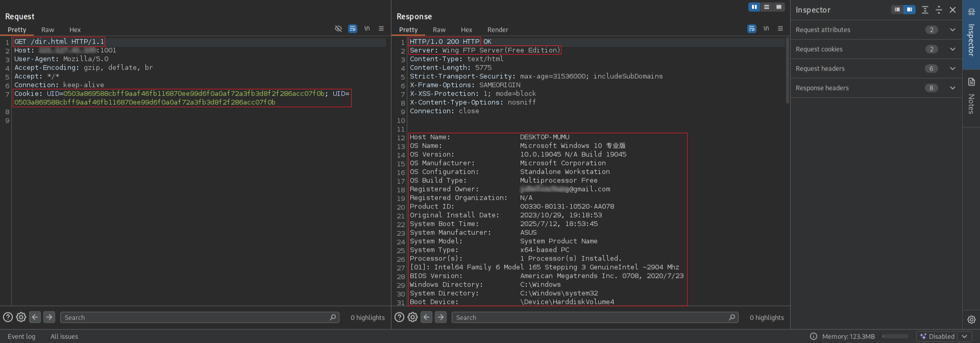The image size is (980, 343).
Task: Click the Content-Length: 5775 line
Action: pos(451,67)
